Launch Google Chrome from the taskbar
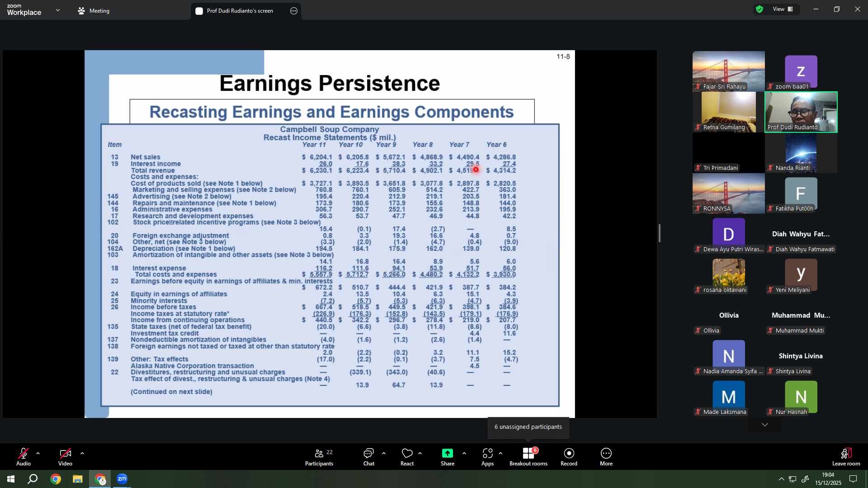 (56, 479)
